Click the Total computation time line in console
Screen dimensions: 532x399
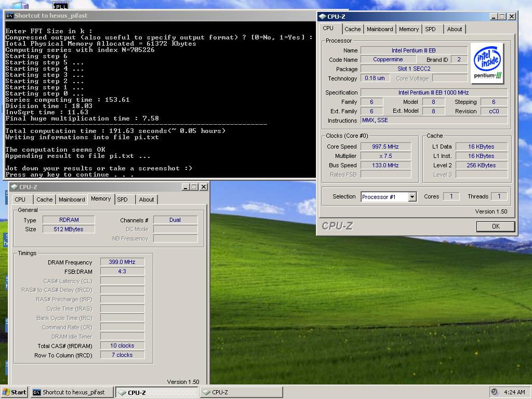point(115,131)
